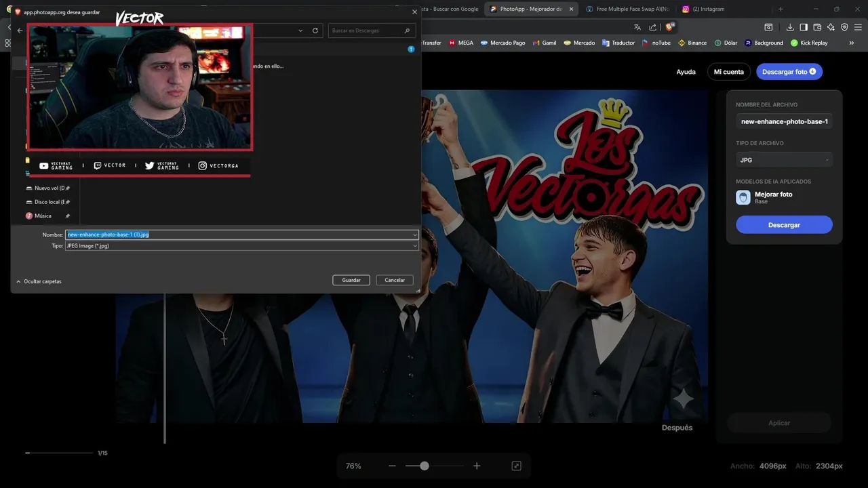Viewport: 868px width, 488px height.
Task: Click the Mejorar foto model icon
Action: point(743,197)
